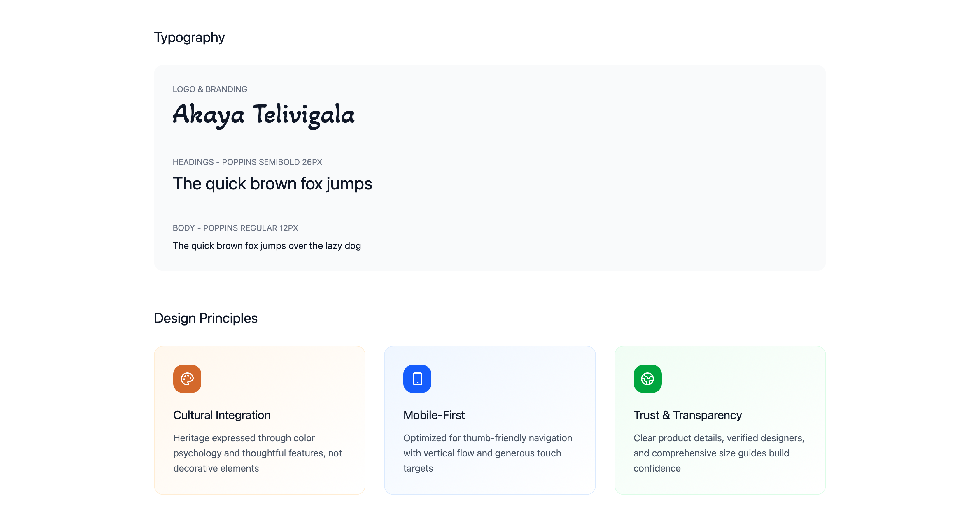Click the orange palette icon

click(x=187, y=379)
